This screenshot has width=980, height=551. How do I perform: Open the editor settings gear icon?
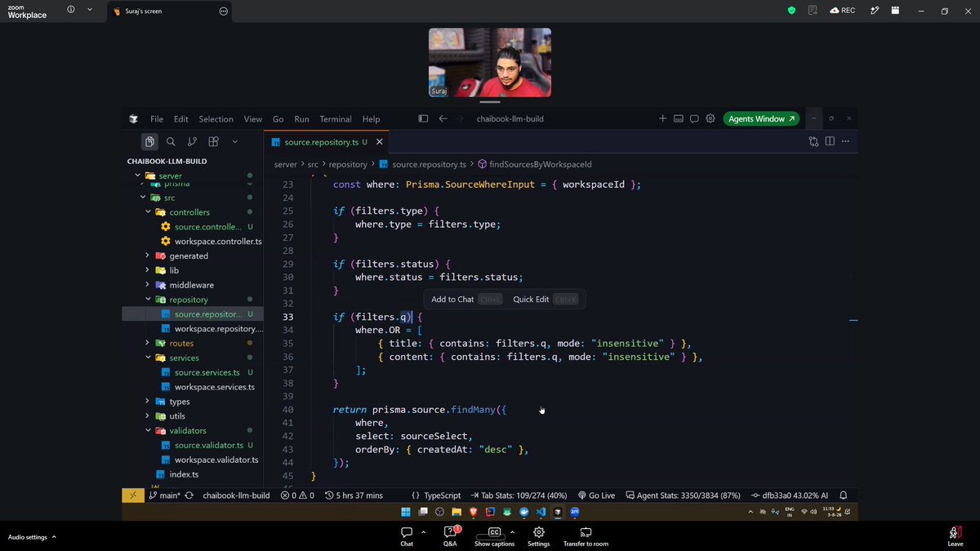click(710, 118)
